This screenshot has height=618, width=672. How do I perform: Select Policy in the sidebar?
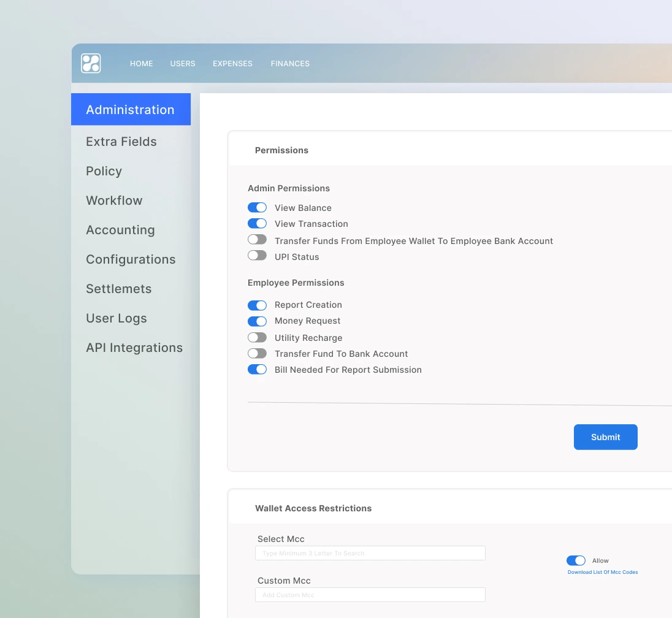point(104,171)
